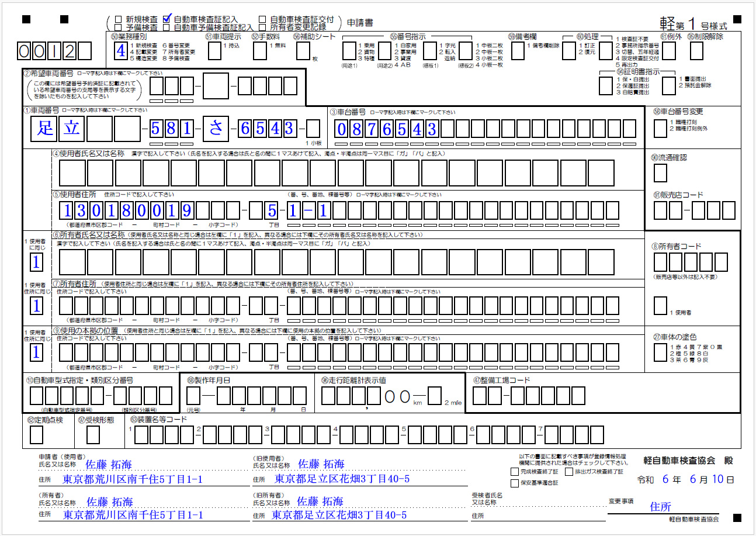Select the 排出ガス検査終了証 checkbox
The image size is (756, 536).
569,471
